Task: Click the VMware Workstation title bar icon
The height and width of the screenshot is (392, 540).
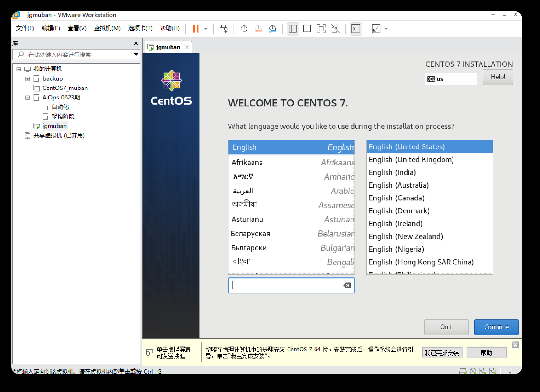Action: [16, 15]
